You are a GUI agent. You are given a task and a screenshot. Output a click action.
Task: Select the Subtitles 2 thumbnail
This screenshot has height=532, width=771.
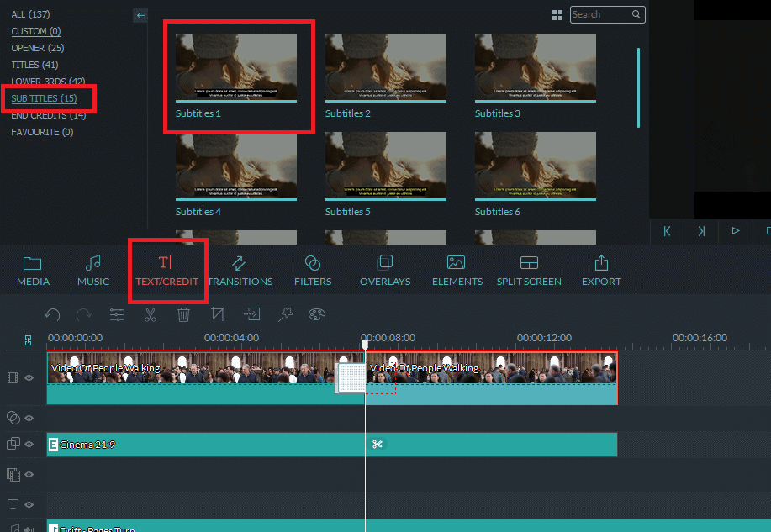point(385,68)
